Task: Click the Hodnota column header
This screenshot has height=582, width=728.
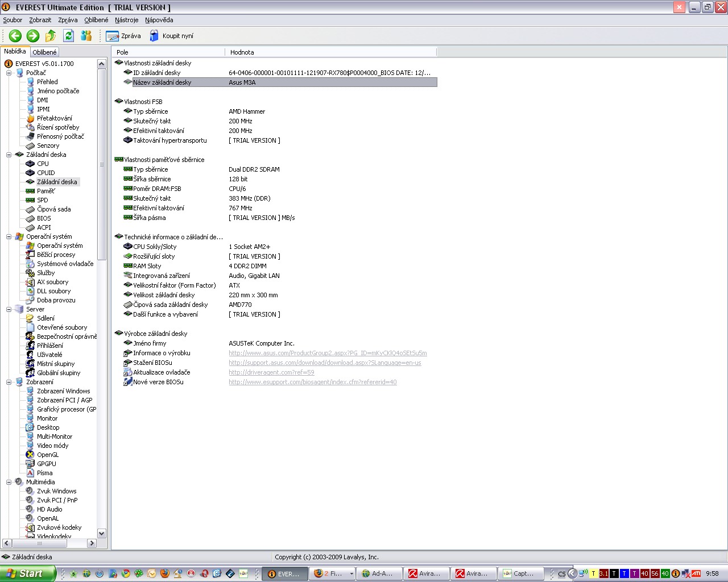Action: tap(242, 52)
